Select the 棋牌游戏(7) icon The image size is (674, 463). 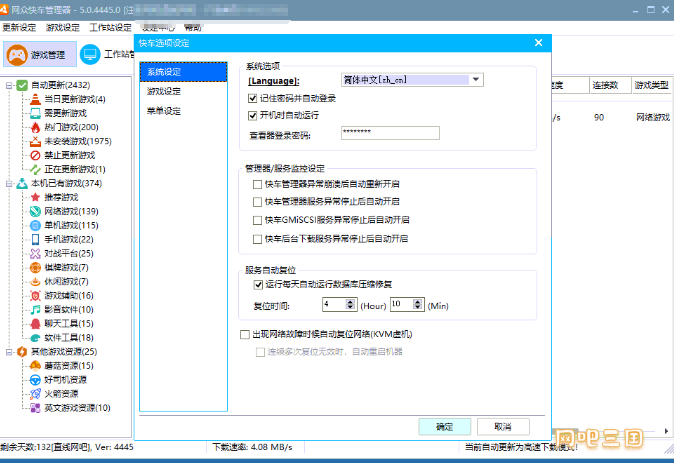click(x=35, y=267)
